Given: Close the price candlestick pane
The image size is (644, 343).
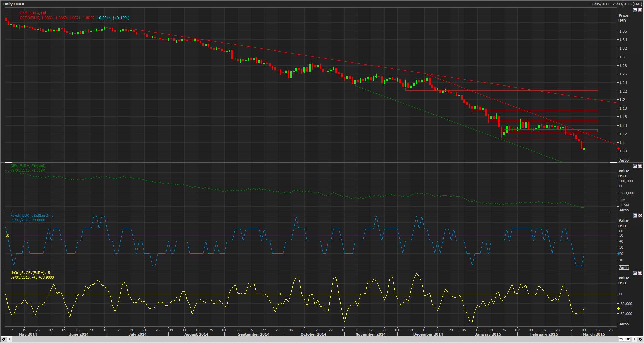Looking at the screenshot, I should pos(640,10).
